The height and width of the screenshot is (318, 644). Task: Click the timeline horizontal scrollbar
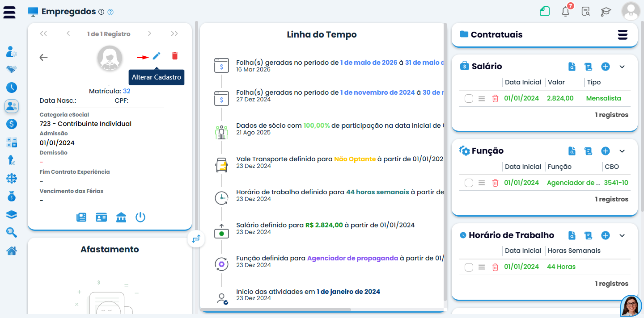pos(275,310)
